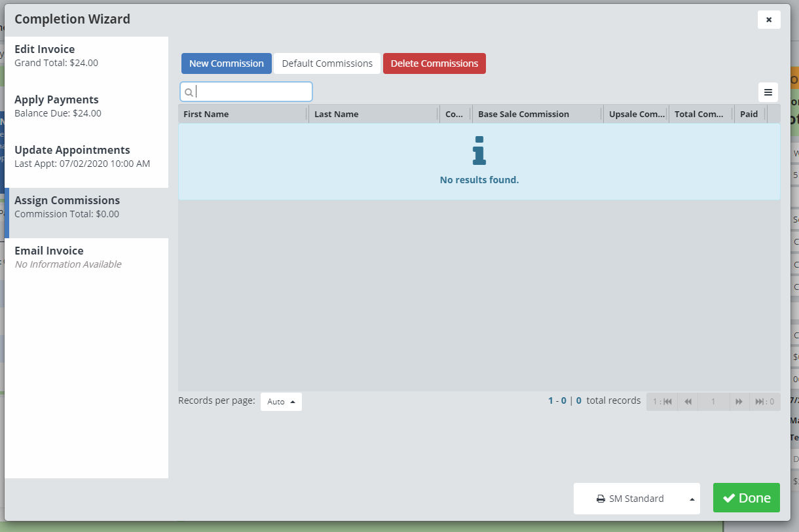Click the hamburger grid menu icon
The height and width of the screenshot is (532, 799).
pos(768,92)
